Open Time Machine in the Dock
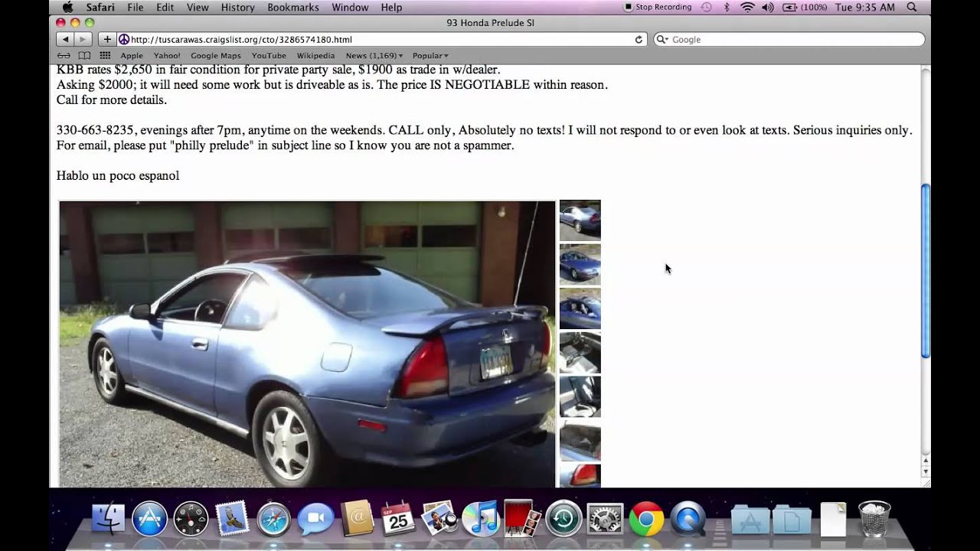 click(563, 519)
